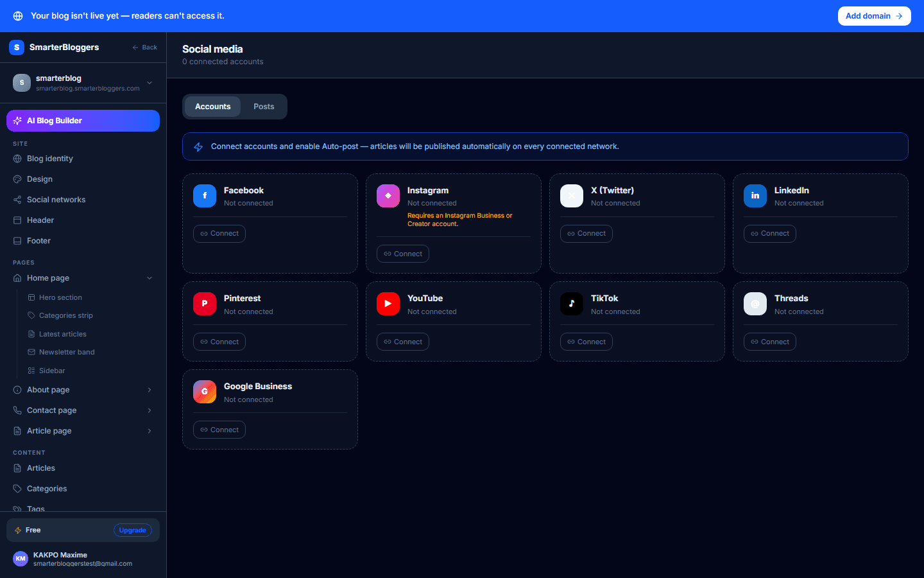Click the Article page document icon
Viewport: 924px width, 578px height.
(17, 431)
